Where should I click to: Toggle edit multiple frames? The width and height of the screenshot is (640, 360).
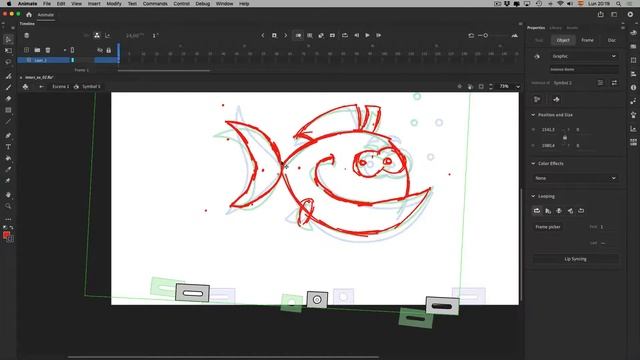tap(310, 36)
